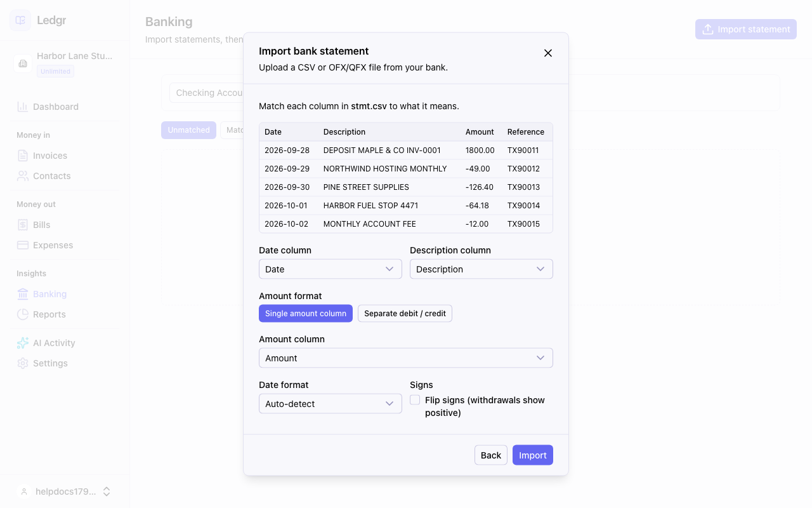Open the Checking Account selector
This screenshot has width=812, height=508.
pos(207,93)
